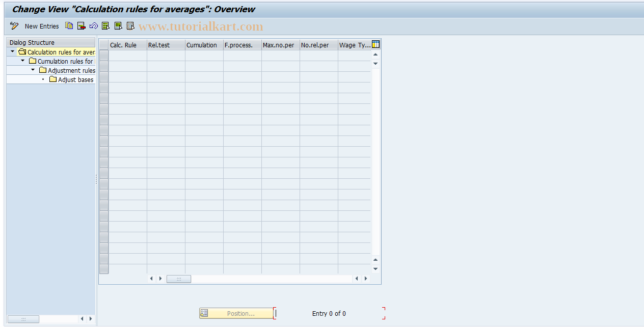Screen dimensions: 644x327
Task: Click Dialog Structure horizontal scrollbar thumb
Action: point(23,319)
